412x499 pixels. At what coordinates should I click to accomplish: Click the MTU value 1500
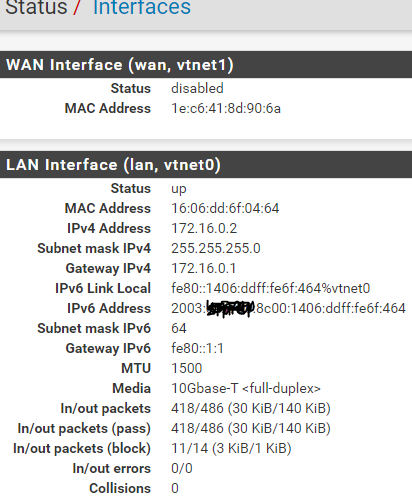pos(187,368)
